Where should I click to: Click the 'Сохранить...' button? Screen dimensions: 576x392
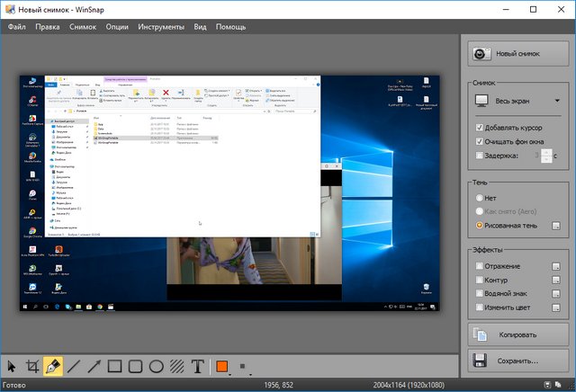(x=517, y=361)
